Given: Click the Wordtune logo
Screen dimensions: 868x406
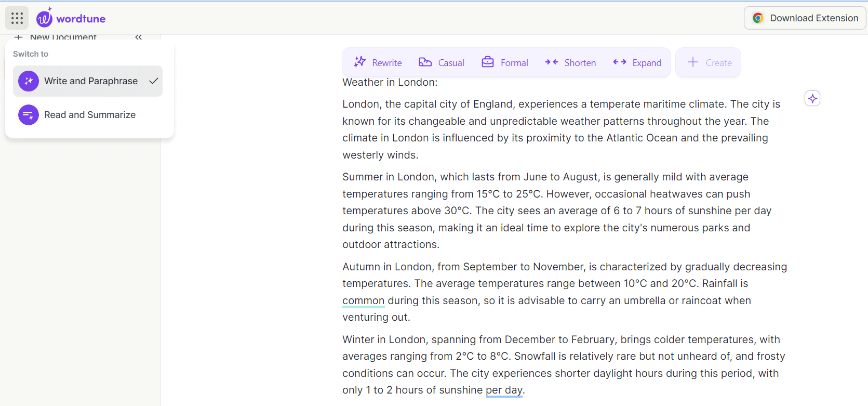Looking at the screenshot, I should (x=71, y=17).
